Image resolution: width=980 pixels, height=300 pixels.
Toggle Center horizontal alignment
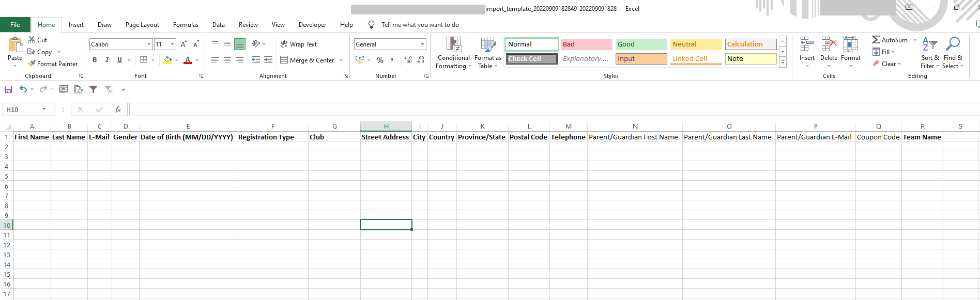pyautogui.click(x=227, y=60)
